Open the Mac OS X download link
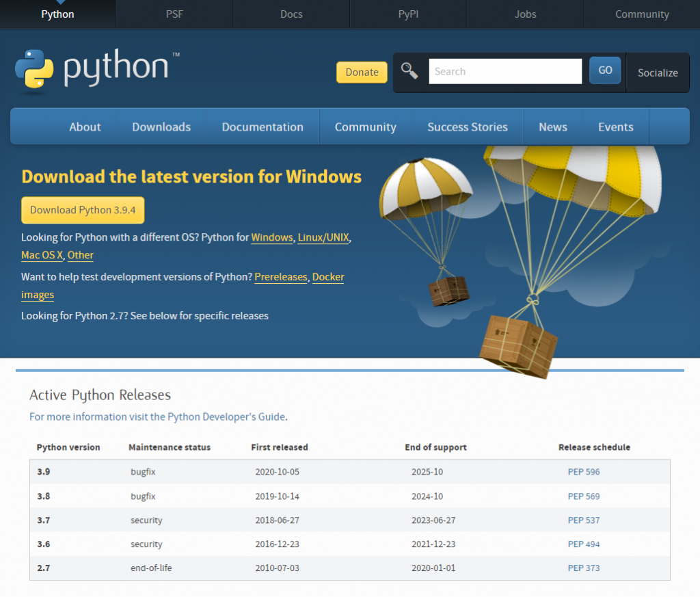The width and height of the screenshot is (700, 597). point(42,255)
